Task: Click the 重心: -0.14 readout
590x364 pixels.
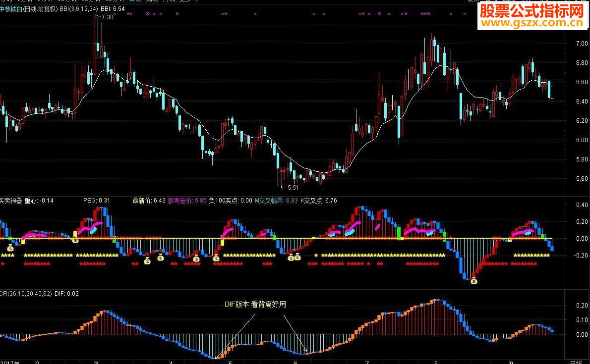Action: pyautogui.click(x=39, y=201)
